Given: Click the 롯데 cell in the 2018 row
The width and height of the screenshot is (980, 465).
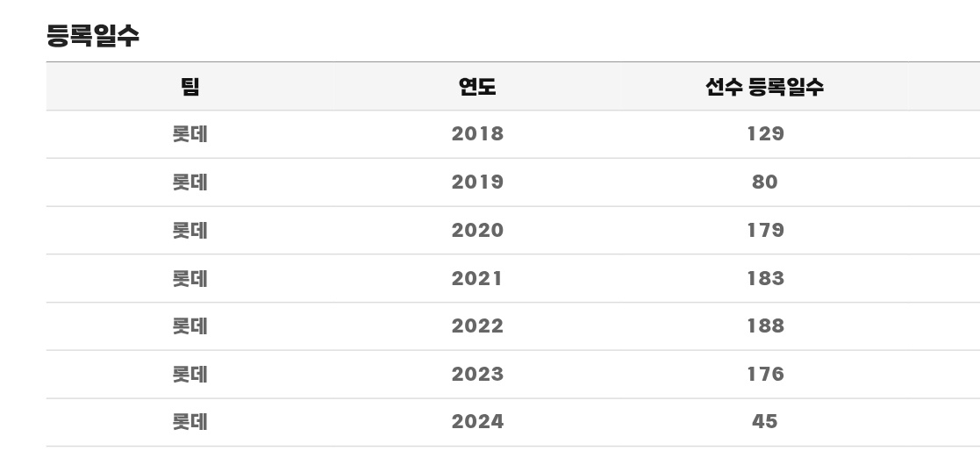Looking at the screenshot, I should click(190, 134).
